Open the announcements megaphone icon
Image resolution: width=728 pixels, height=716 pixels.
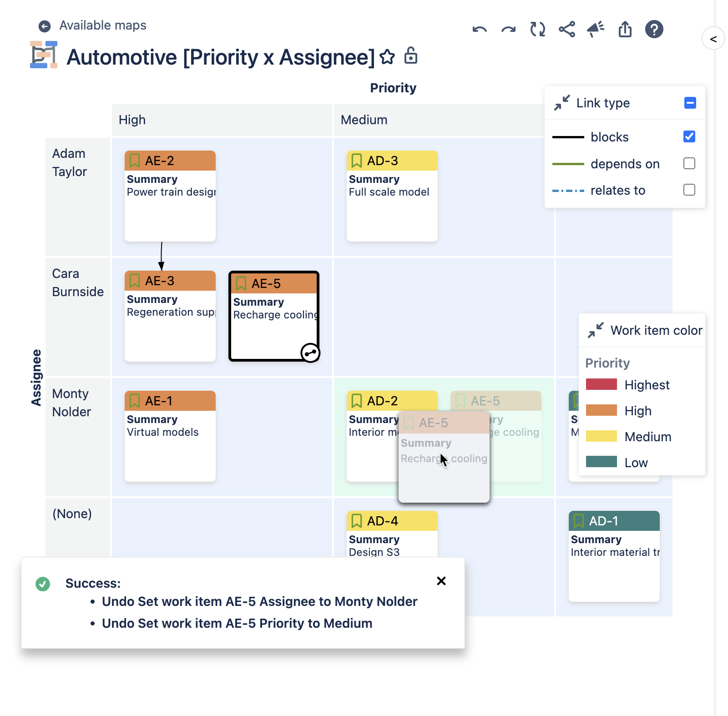[x=596, y=29]
